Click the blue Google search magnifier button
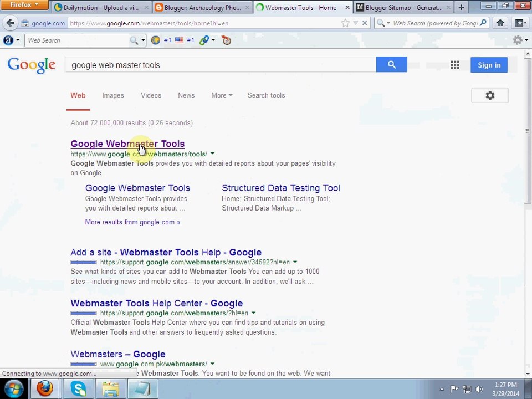Viewport: 532px width, 399px height. pyautogui.click(x=392, y=64)
